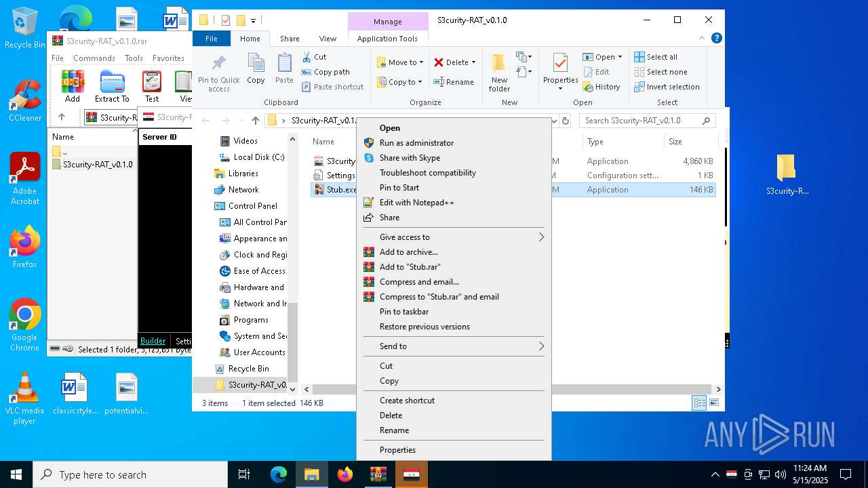Viewport: 868px width, 488px height.
Task: Open Adobe Acrobat desktop shortcut
Action: pos(25,179)
